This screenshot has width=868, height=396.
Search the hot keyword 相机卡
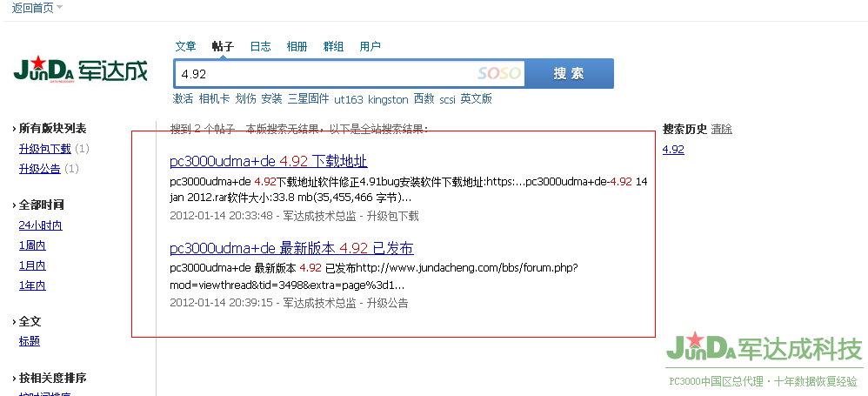click(x=214, y=99)
